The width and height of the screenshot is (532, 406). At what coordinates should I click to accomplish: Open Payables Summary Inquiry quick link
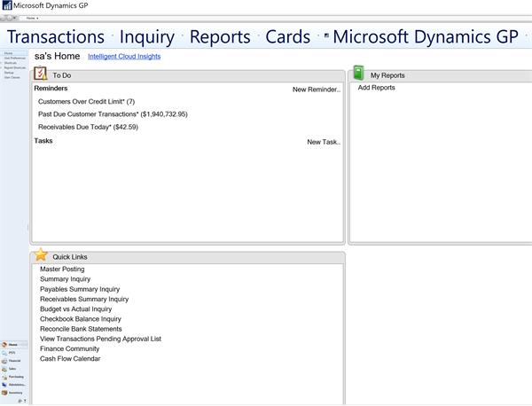coord(80,289)
